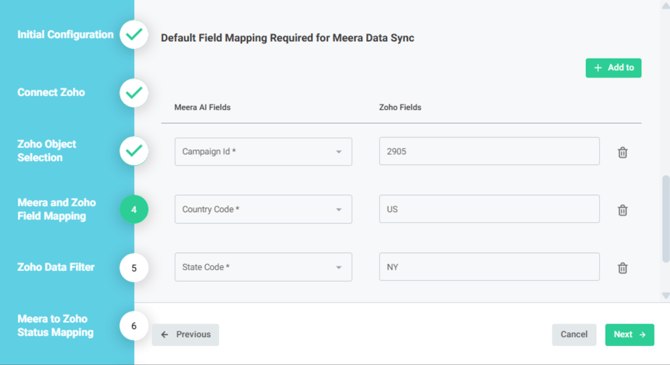
Task: Click the Zoho Fields column header
Action: pos(400,107)
